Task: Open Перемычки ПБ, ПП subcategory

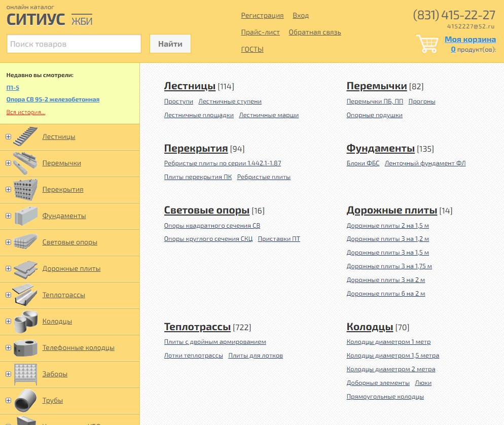Action: (375, 101)
